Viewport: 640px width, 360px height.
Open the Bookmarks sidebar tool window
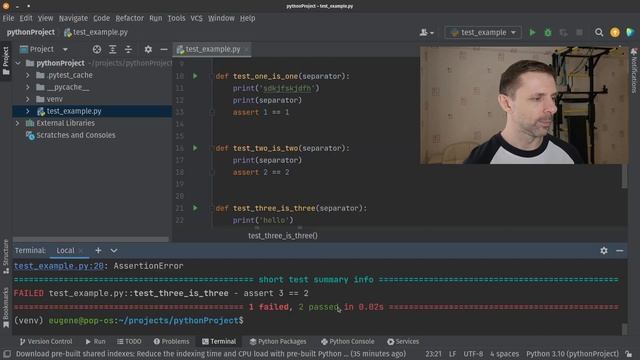tap(6, 308)
